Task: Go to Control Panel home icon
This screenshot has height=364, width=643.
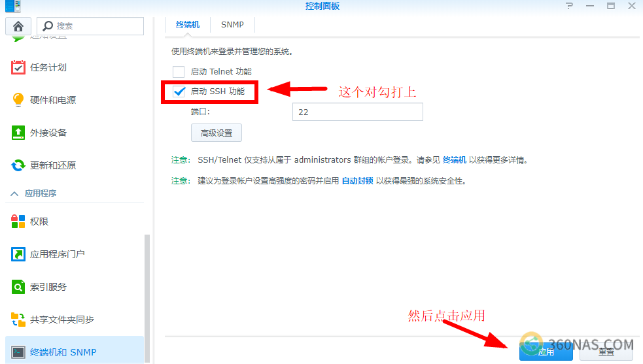Action: point(18,26)
